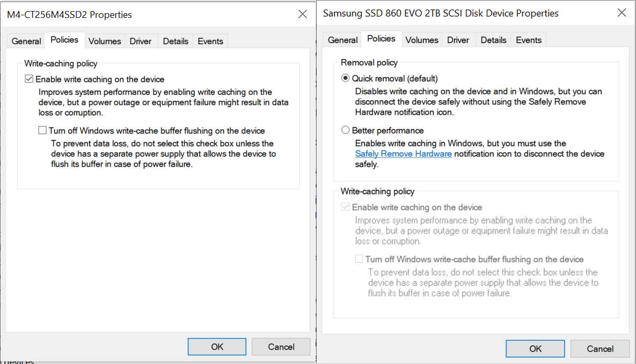636x364 pixels.
Task: Click greyed 'Improves system performance' text in Samsung window
Action: (481, 231)
